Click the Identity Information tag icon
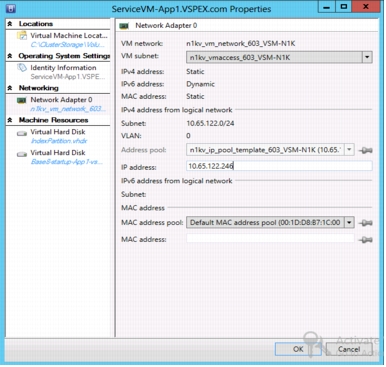 tap(22, 68)
